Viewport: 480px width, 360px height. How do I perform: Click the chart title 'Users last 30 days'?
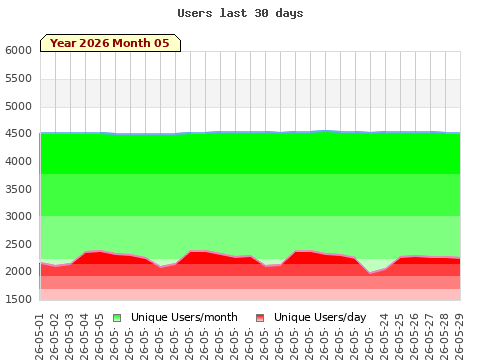point(240,13)
